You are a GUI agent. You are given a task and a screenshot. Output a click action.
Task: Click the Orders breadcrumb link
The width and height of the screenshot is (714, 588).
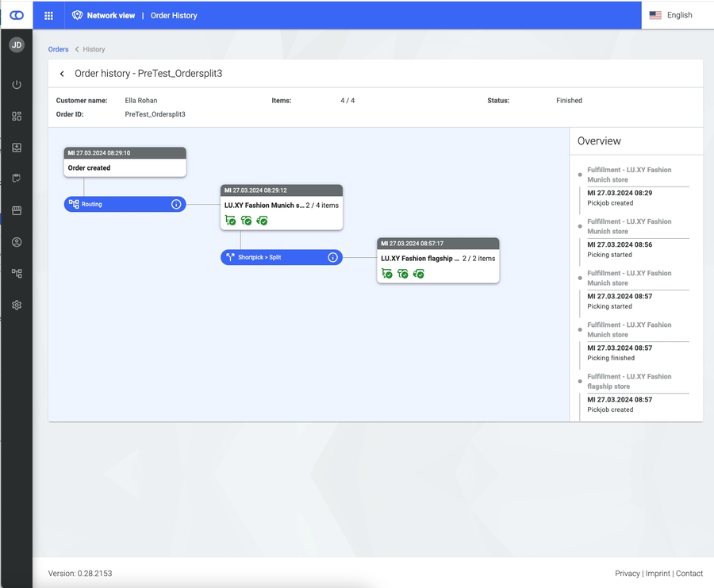point(58,49)
